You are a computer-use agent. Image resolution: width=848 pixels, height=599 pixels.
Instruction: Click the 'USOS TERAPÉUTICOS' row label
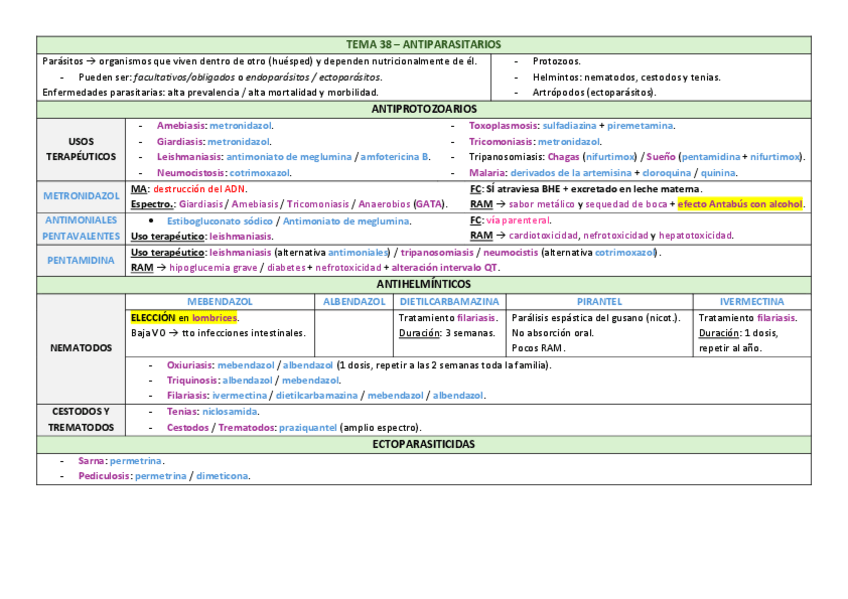[81, 149]
